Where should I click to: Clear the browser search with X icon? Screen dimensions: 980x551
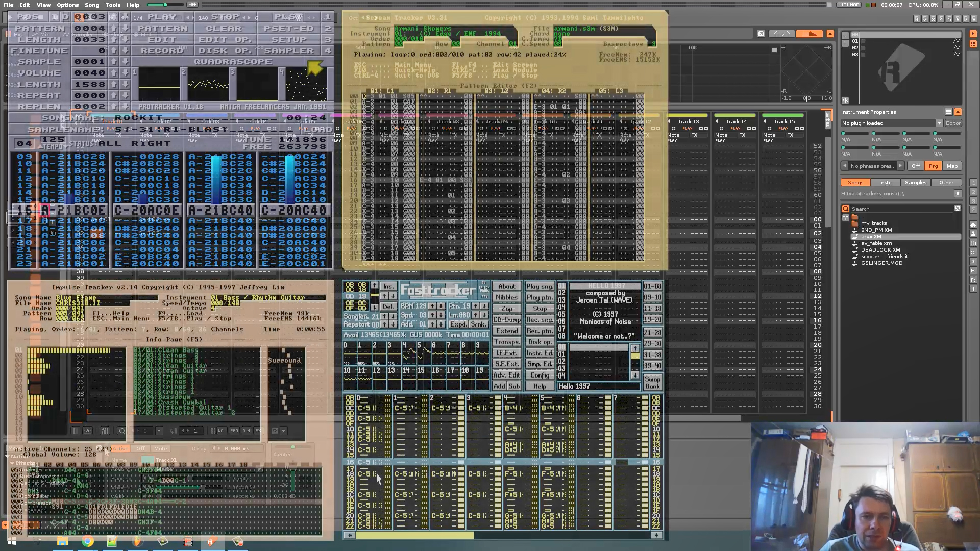tap(958, 208)
